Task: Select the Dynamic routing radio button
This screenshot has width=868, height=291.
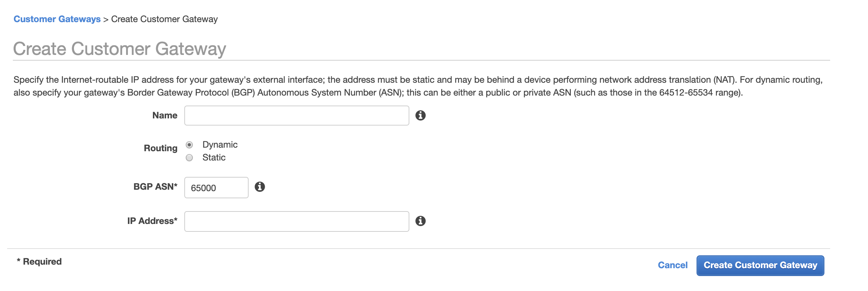Action: [x=189, y=145]
